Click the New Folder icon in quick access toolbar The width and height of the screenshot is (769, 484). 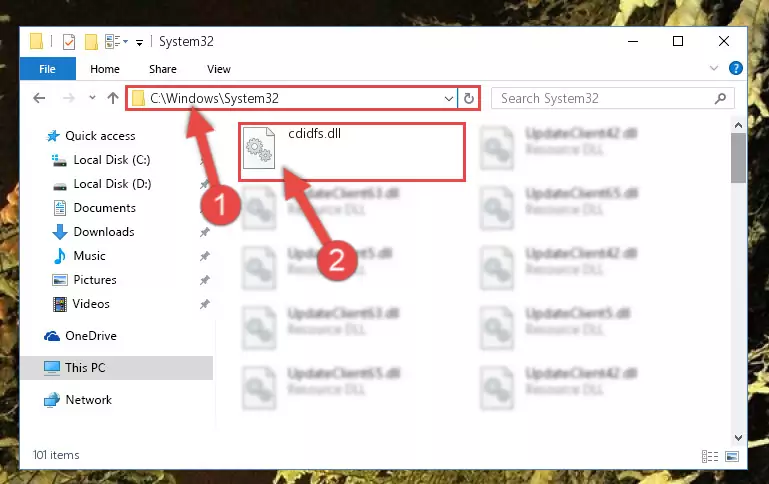coord(91,42)
